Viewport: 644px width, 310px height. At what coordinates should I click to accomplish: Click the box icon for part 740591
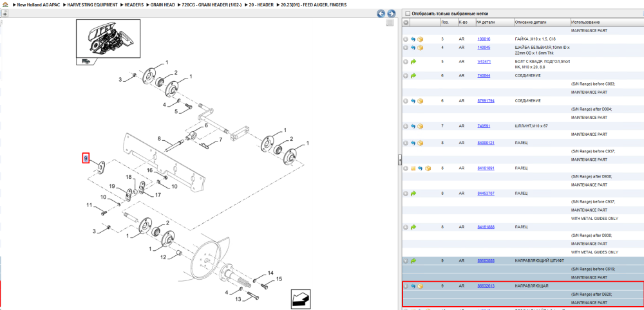point(421,126)
